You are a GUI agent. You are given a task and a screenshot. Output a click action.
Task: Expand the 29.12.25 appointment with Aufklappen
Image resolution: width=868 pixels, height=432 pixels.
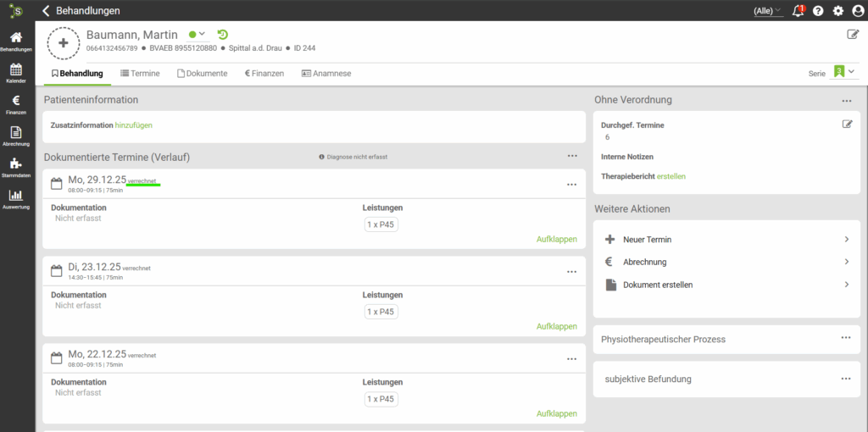pos(556,240)
